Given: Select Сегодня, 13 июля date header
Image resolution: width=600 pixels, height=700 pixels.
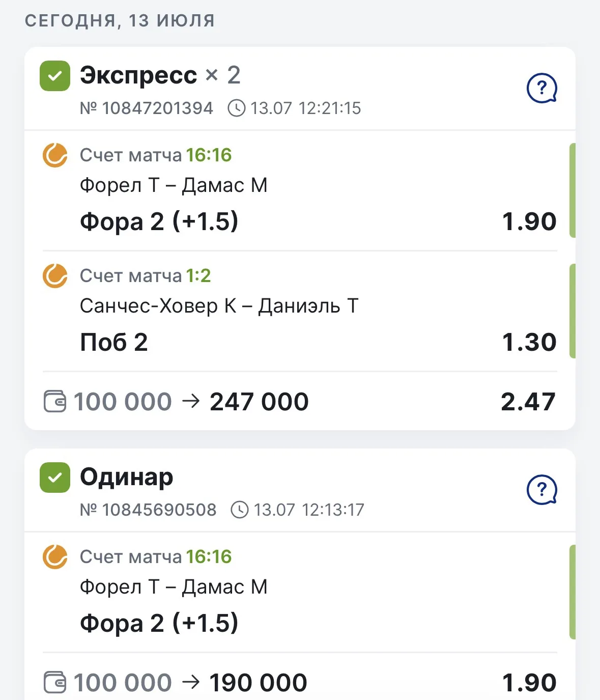Looking at the screenshot, I should point(120,21).
